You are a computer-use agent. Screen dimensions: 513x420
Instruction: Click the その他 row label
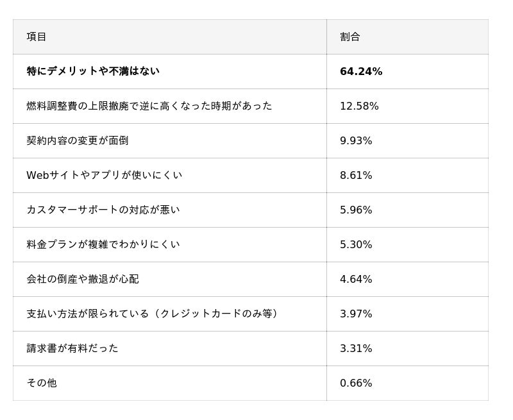(42, 383)
